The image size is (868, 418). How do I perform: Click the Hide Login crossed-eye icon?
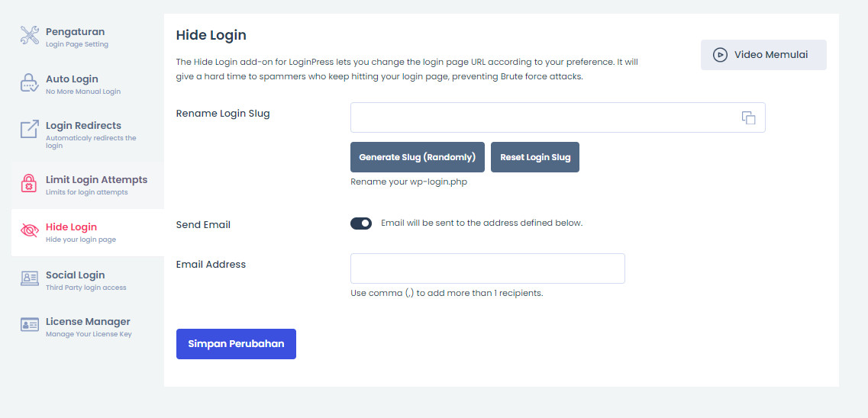click(x=29, y=230)
